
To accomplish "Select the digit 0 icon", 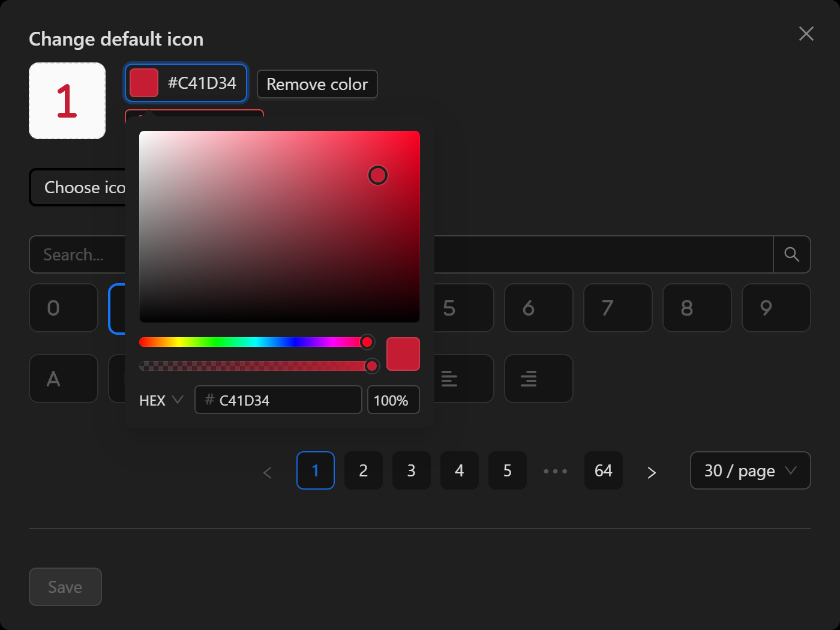I will [x=64, y=308].
